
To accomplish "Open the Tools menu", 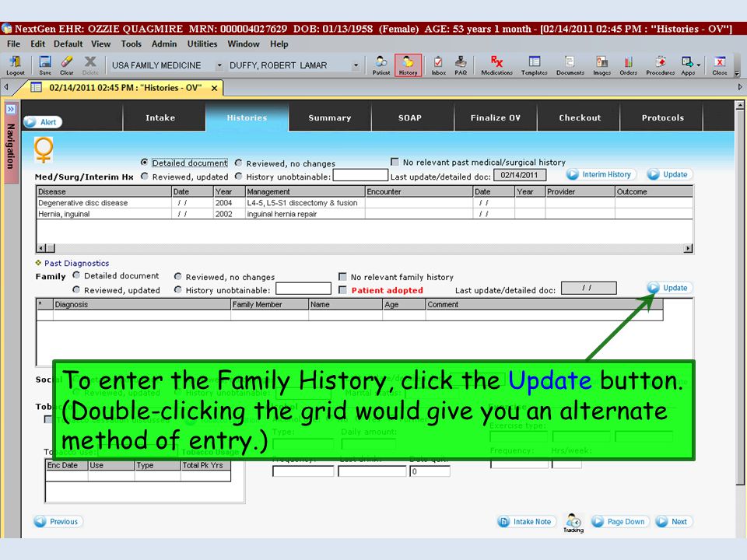I will pos(131,44).
